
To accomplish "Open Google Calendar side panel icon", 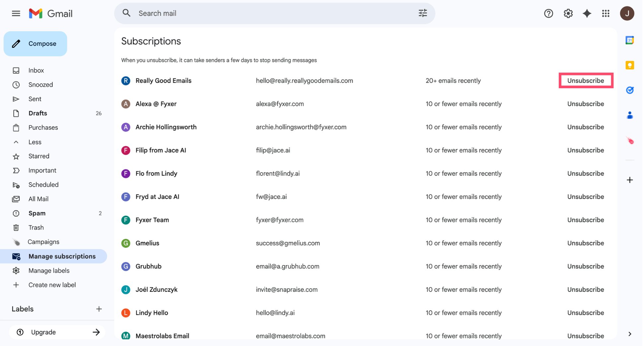I will [x=630, y=40].
